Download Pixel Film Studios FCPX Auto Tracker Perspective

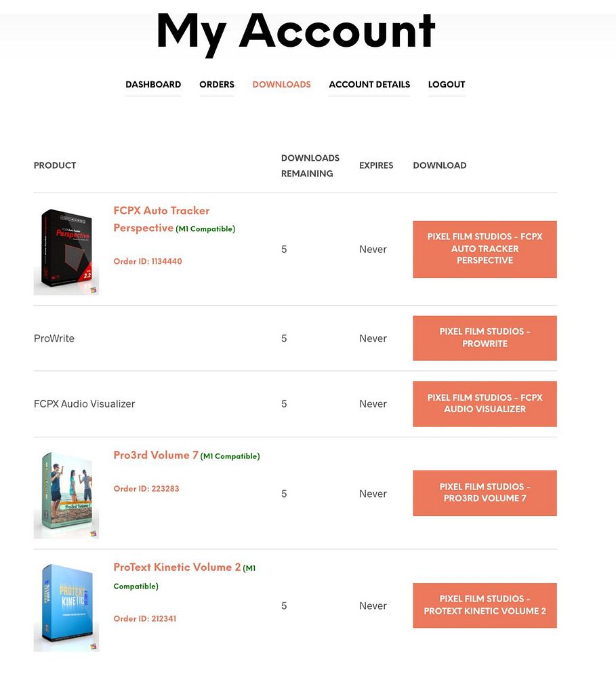coord(485,249)
